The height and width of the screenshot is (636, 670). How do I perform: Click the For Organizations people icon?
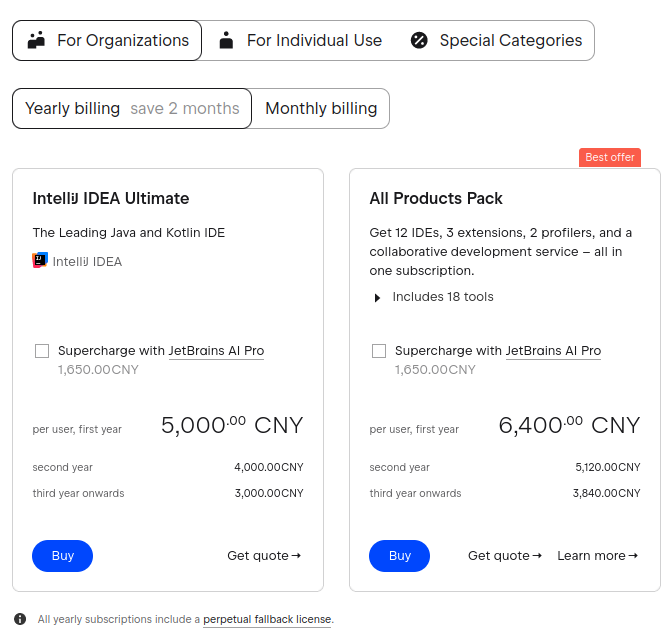[37, 41]
